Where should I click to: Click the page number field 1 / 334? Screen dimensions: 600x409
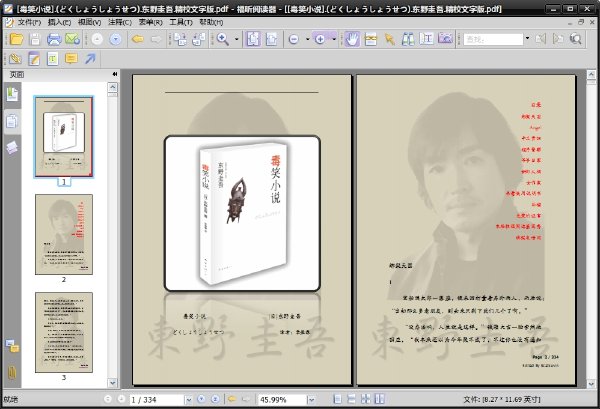(x=157, y=400)
